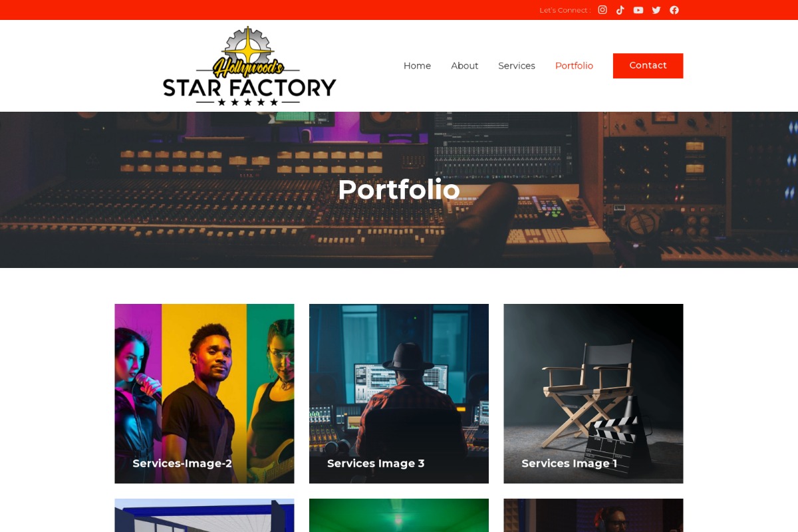Open the Services Image 3 studio thumbnail
The height and width of the screenshot is (532, 798).
399,394
